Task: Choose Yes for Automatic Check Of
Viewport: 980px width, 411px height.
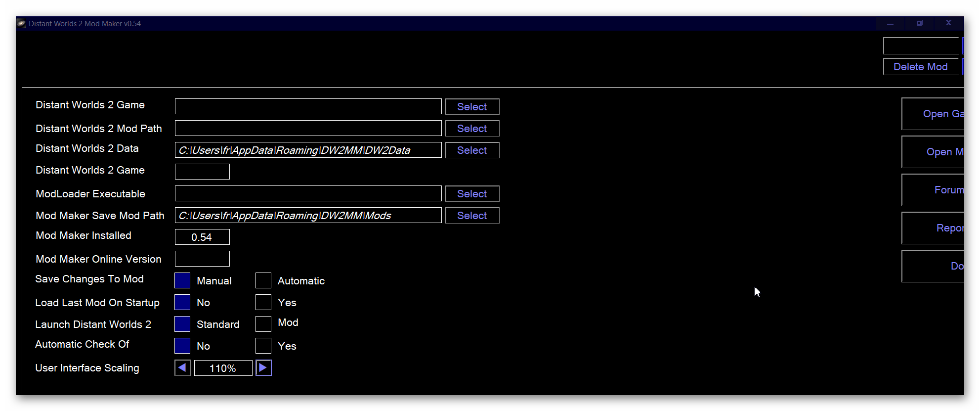Action: (263, 346)
